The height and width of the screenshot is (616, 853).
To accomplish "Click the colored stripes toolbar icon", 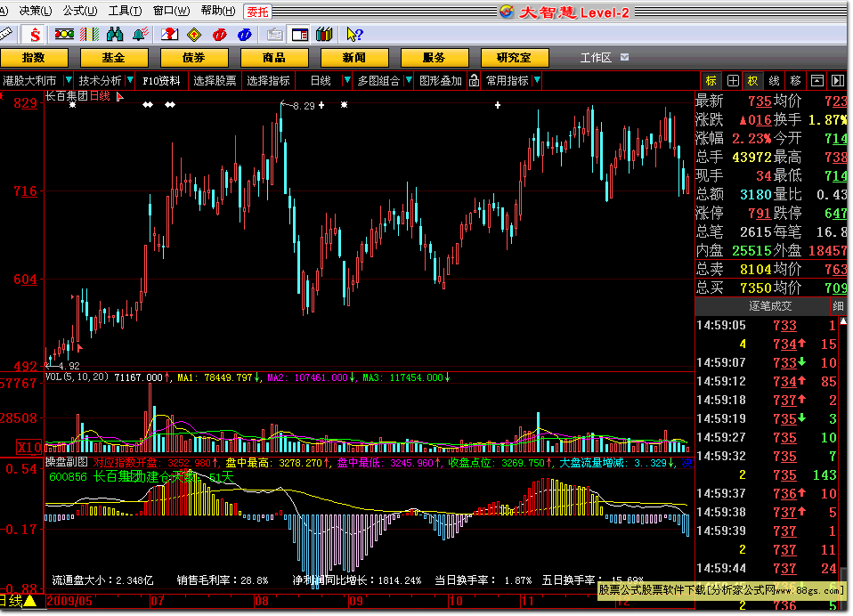I will coord(89,34).
